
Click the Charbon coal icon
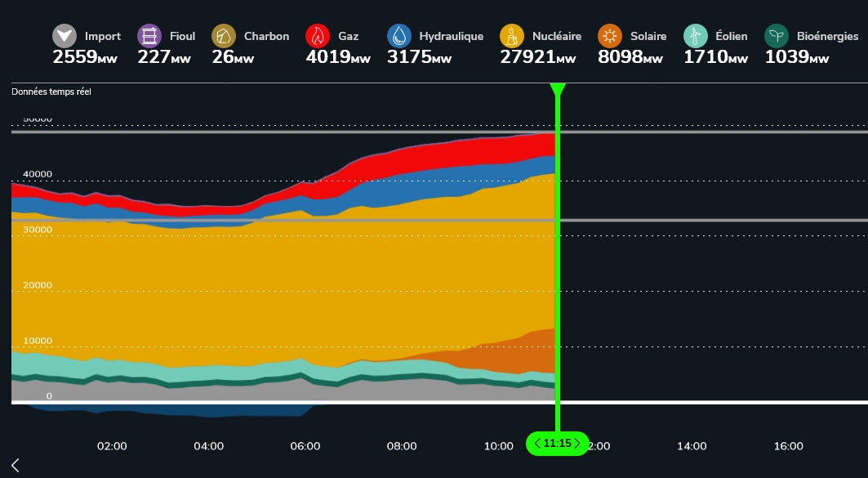[x=224, y=36]
